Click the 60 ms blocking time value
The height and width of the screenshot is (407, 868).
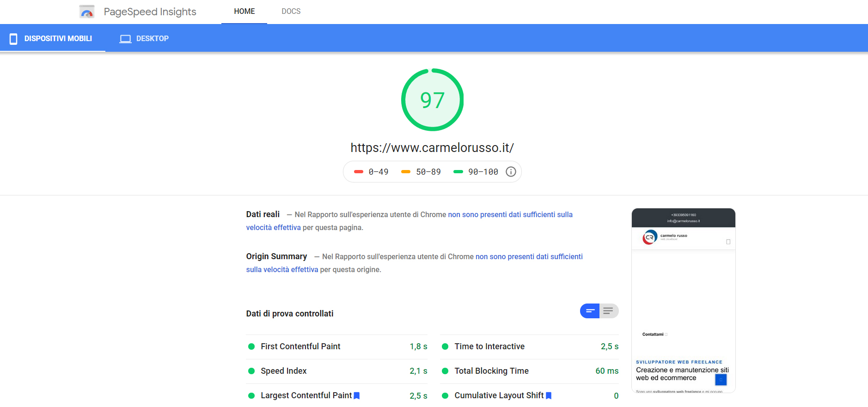point(607,371)
